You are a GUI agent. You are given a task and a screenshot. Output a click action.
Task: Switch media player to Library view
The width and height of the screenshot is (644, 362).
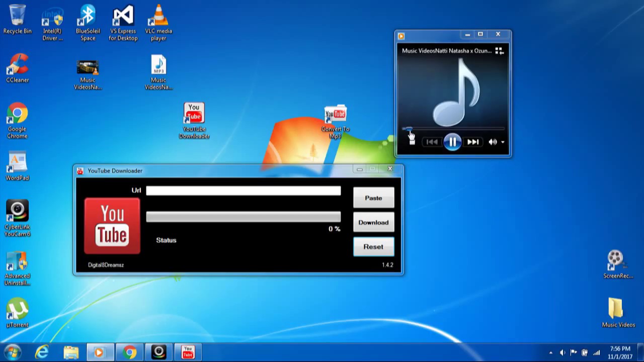point(499,51)
